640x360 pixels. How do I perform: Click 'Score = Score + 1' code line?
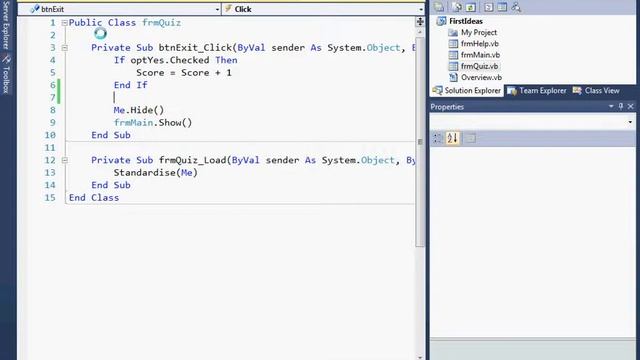click(184, 73)
